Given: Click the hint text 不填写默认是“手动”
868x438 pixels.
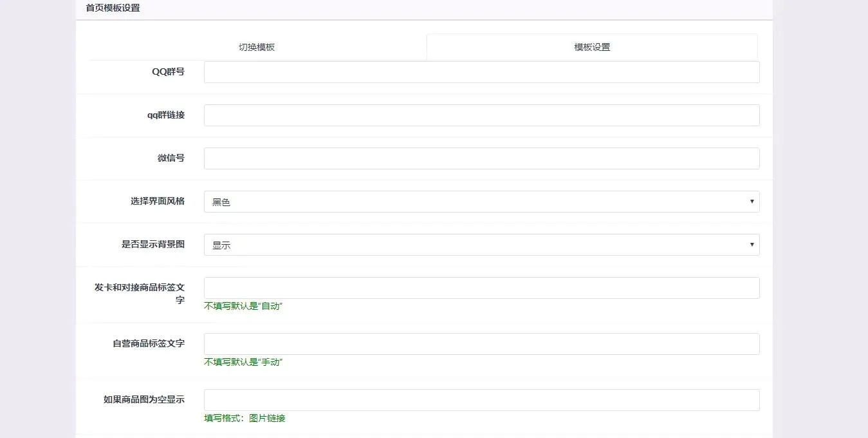Looking at the screenshot, I should coord(243,362).
